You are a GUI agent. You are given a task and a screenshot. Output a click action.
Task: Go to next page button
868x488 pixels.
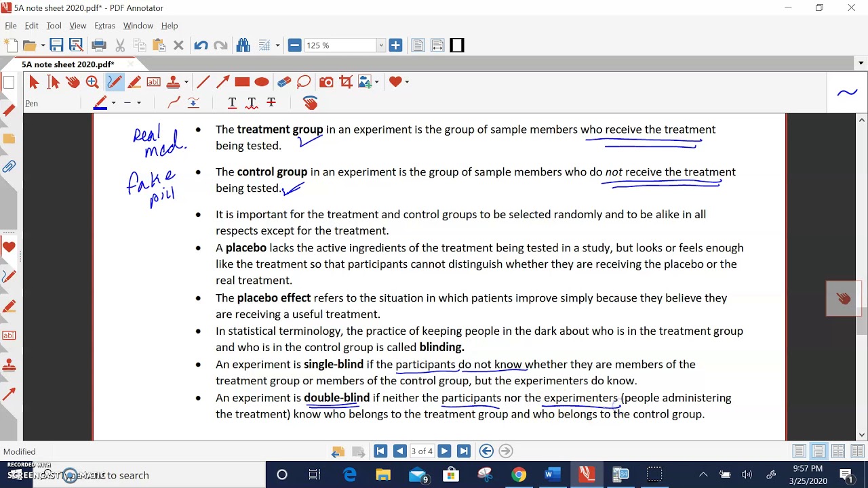pos(444,451)
